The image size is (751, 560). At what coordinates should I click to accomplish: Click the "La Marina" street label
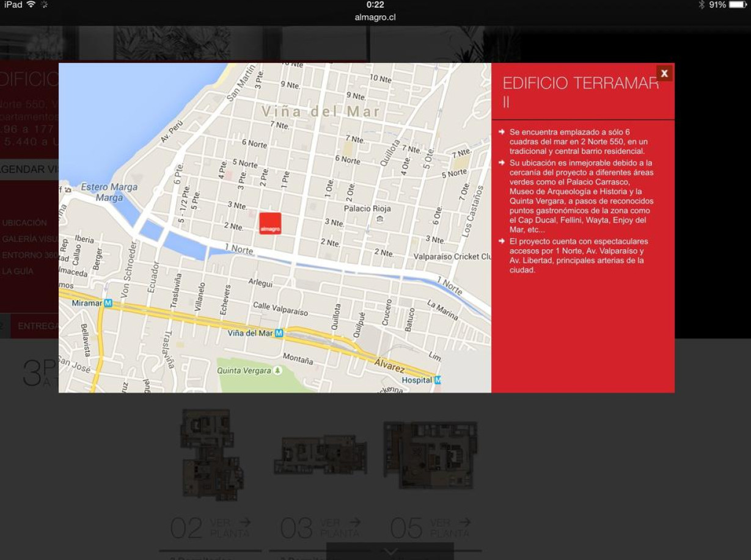pos(442,309)
